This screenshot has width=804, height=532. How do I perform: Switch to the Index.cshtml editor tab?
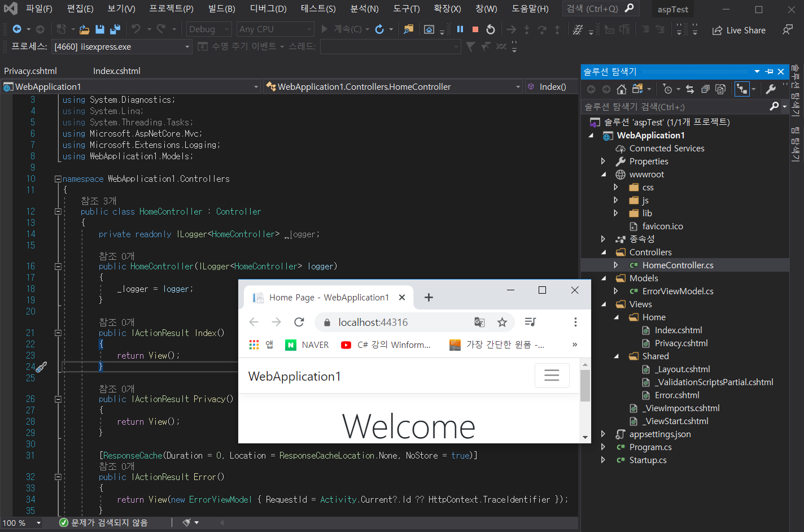click(x=117, y=71)
